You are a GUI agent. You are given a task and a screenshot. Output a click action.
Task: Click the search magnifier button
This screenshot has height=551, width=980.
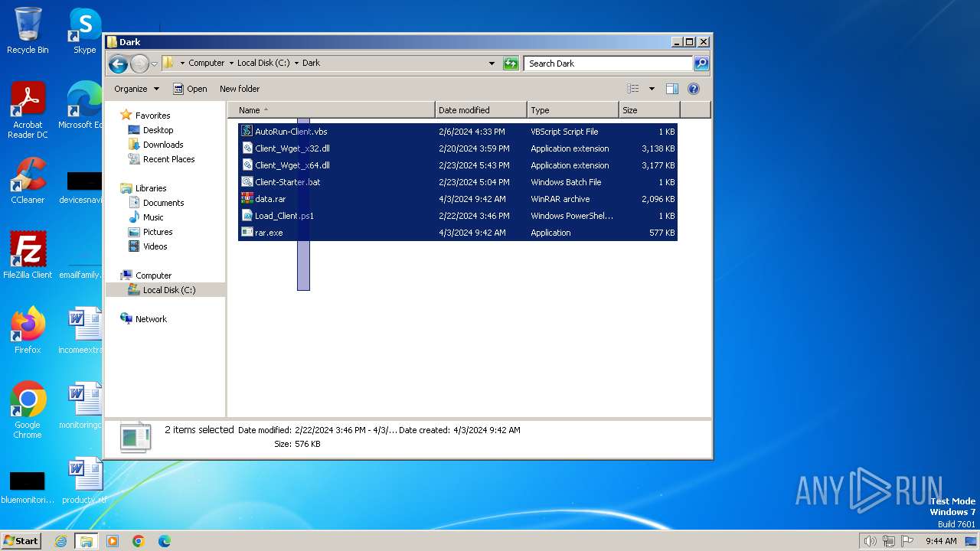pyautogui.click(x=701, y=64)
